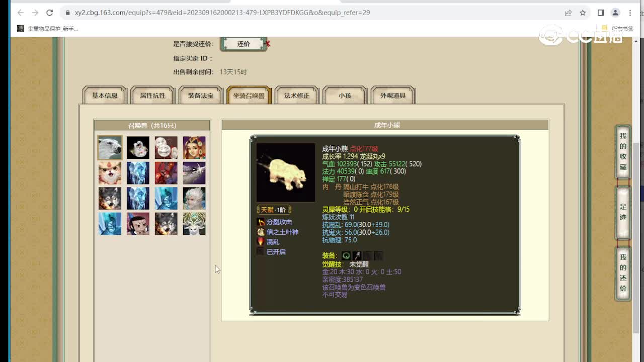Click the 暗渡陈仓 点化179级 line
Screen dimensions: 644x362
point(371,195)
